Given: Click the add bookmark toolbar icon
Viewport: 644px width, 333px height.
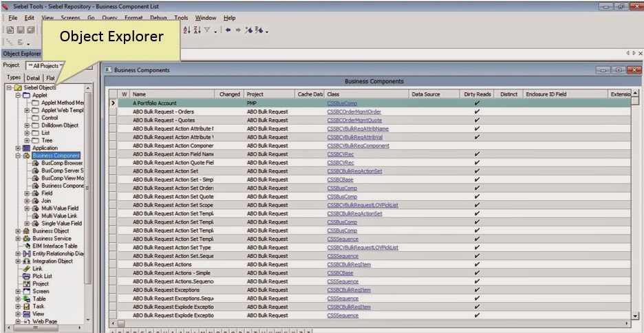Looking at the screenshot, I should coord(248,30).
